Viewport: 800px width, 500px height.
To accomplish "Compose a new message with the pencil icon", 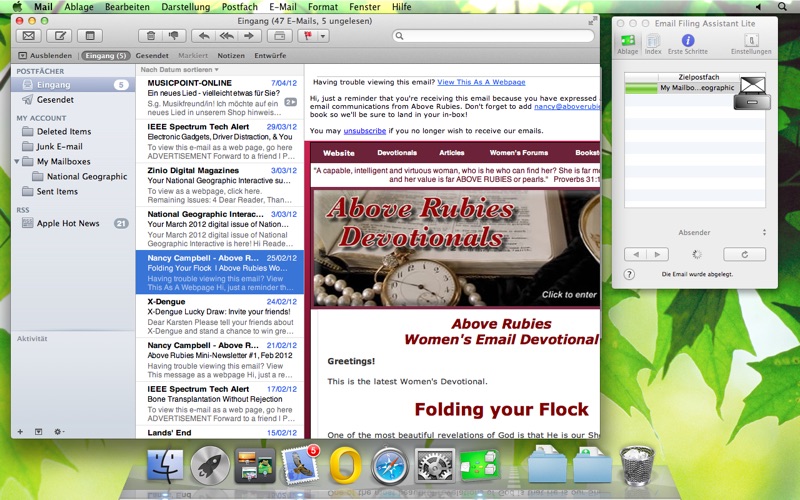I will point(59,36).
